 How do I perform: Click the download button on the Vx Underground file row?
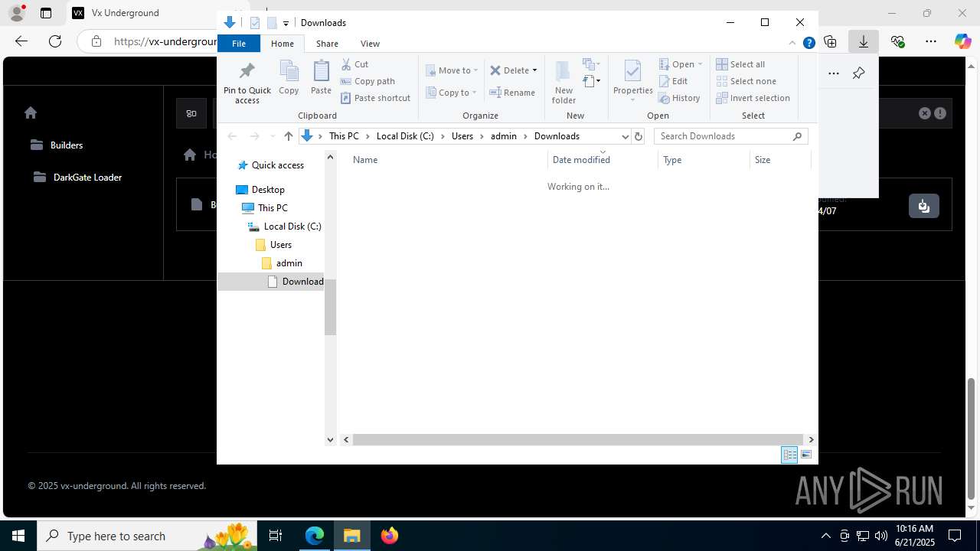(924, 206)
